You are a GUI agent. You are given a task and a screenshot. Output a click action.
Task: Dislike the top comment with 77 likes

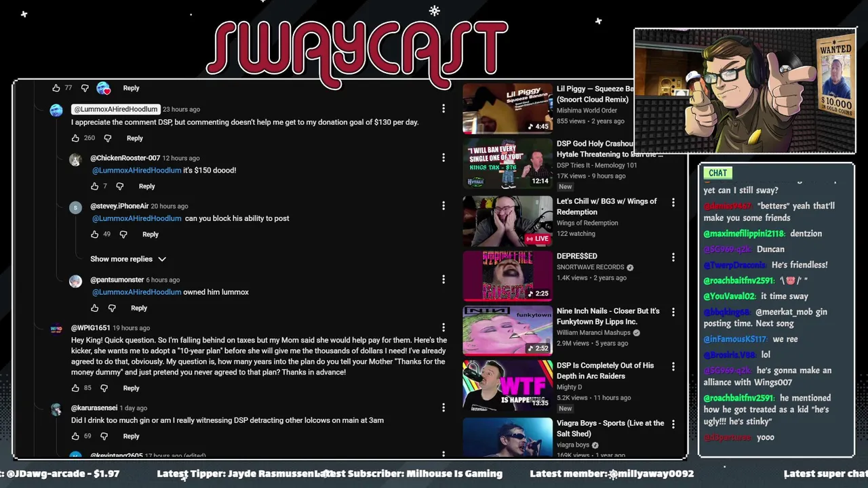[85, 88]
